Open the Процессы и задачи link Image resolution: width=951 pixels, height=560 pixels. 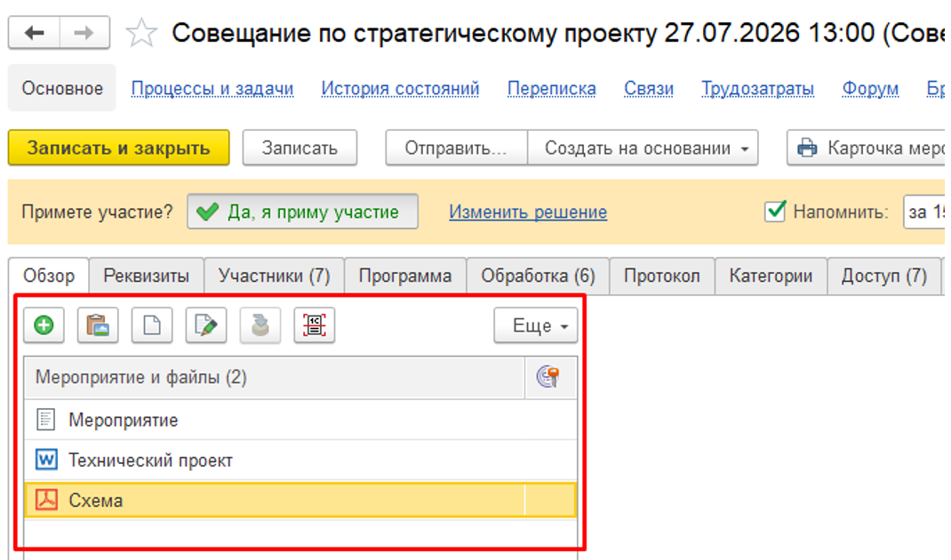pyautogui.click(x=212, y=89)
